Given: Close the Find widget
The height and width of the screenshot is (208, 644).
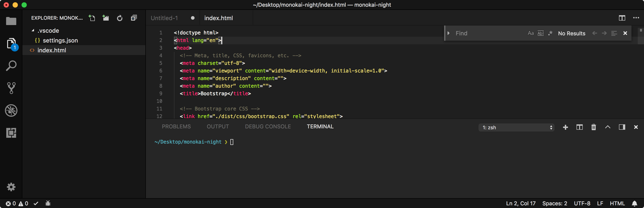Looking at the screenshot, I should (625, 33).
